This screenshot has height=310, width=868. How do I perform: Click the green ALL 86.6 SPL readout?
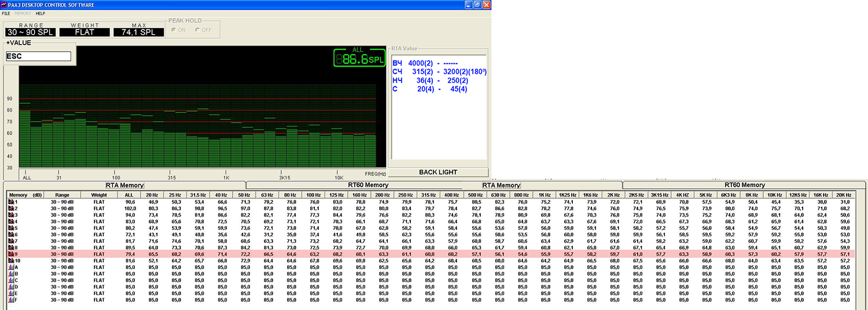coord(359,58)
